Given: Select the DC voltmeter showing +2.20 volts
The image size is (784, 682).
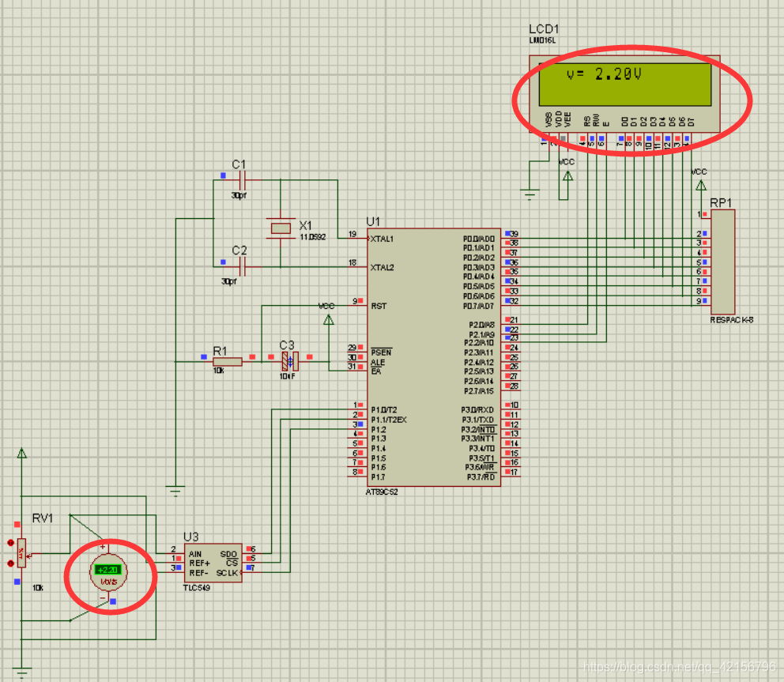Looking at the screenshot, I should [108, 572].
